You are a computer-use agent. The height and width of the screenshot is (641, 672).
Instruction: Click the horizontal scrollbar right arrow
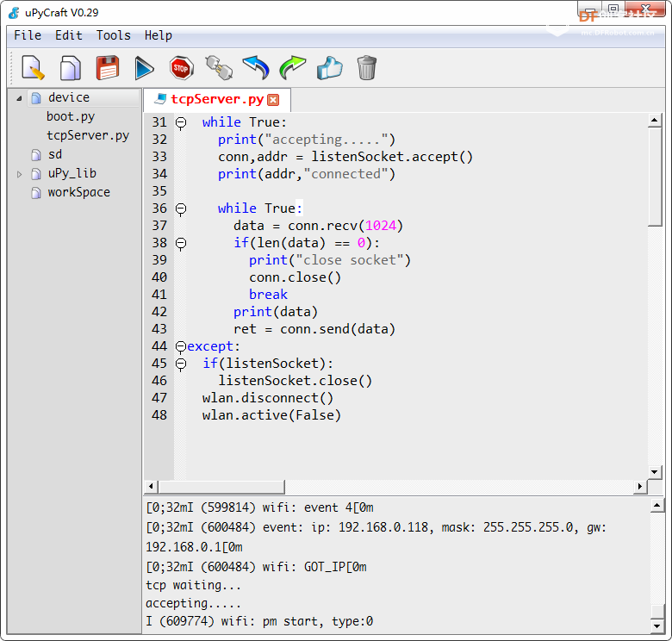[x=640, y=487]
